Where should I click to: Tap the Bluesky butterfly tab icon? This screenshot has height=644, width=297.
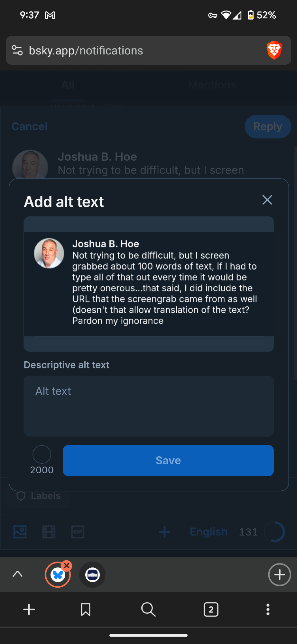(x=58, y=575)
